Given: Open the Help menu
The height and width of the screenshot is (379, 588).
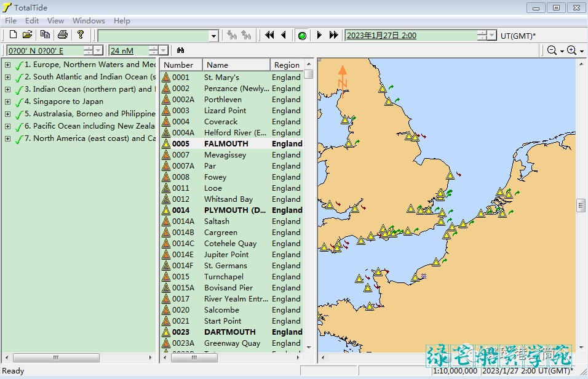Looking at the screenshot, I should coord(122,21).
